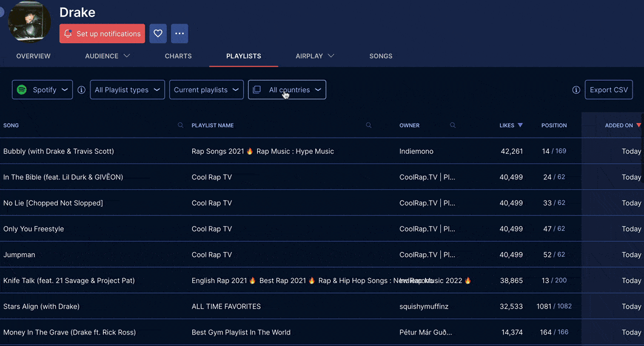This screenshot has width=644, height=346.
Task: Click Drake's artist profile picture
Action: pos(29,22)
